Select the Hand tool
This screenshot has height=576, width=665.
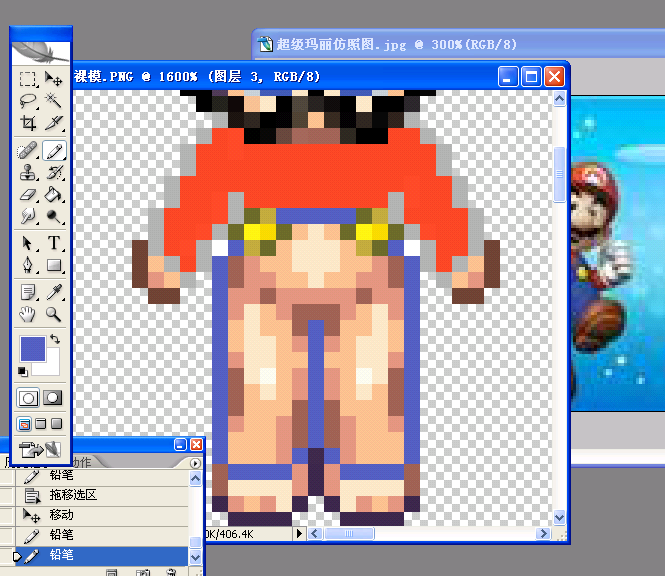point(28,314)
